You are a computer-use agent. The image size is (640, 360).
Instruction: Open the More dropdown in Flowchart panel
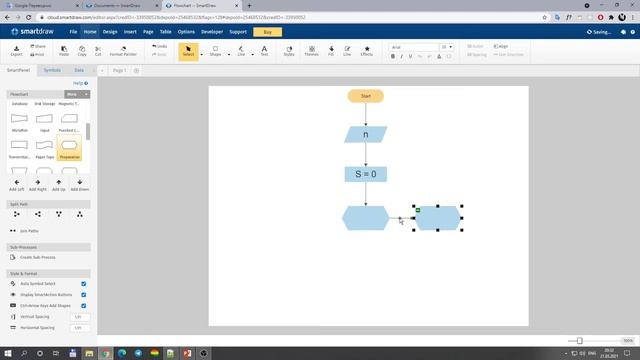coord(77,94)
